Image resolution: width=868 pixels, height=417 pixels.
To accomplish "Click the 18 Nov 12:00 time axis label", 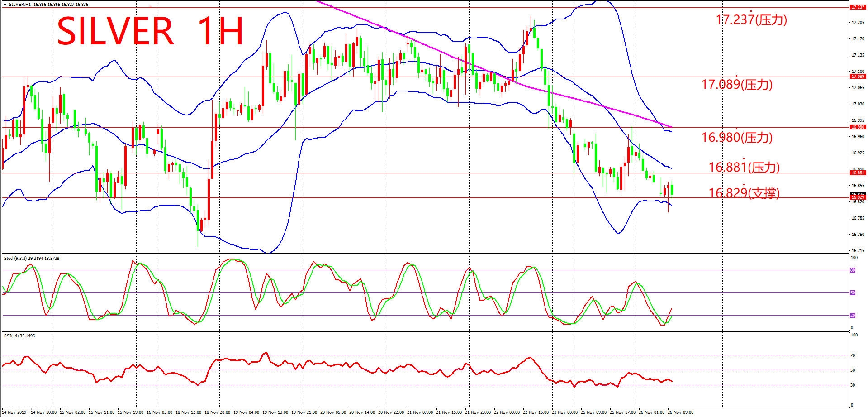I will [x=188, y=412].
